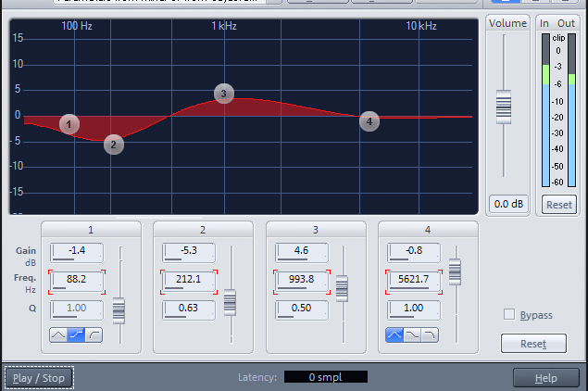Click band 4 Freq field showing 5621.7
This screenshot has height=391, width=588.
point(414,281)
